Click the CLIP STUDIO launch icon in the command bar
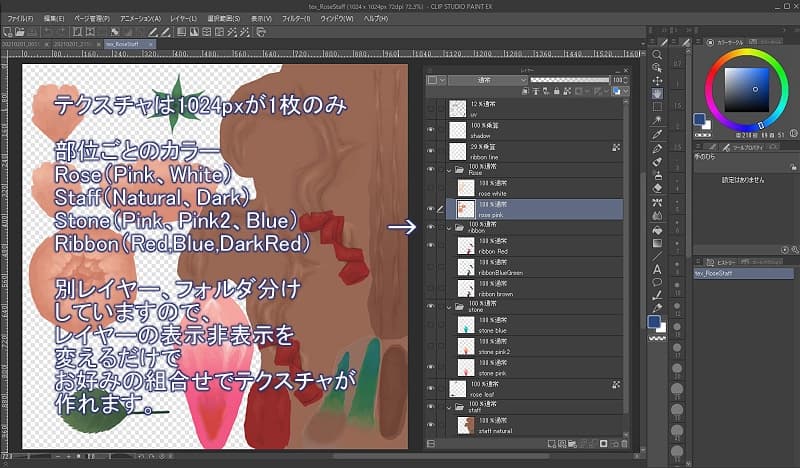Screen dimensions: 800x468 [261, 32]
